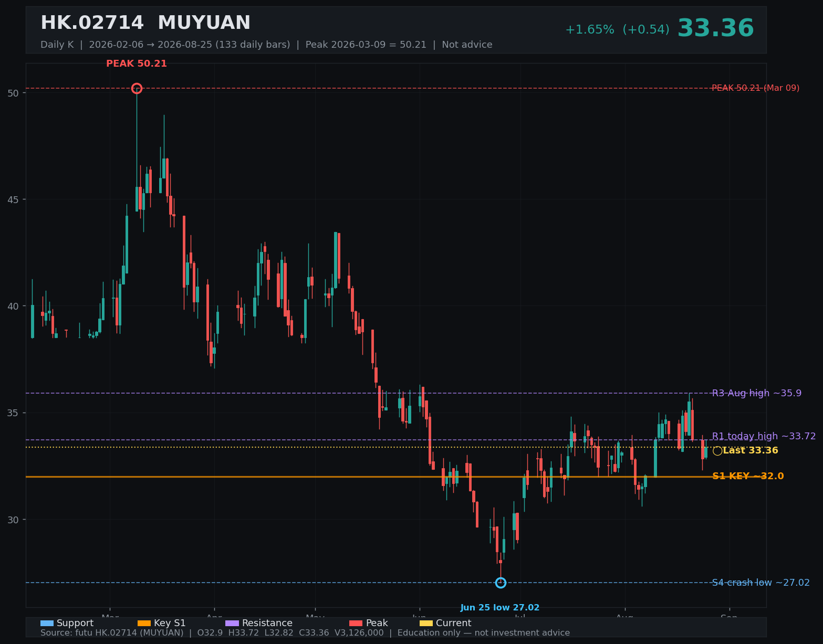
Task: Click the blue Support legend swatch
Action: [x=47, y=624]
